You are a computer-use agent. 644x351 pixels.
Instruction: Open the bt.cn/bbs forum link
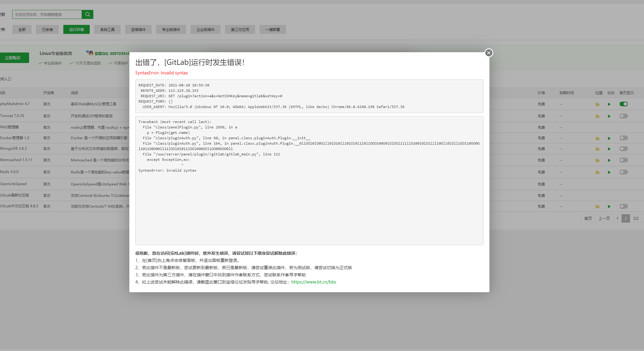[x=314, y=282]
